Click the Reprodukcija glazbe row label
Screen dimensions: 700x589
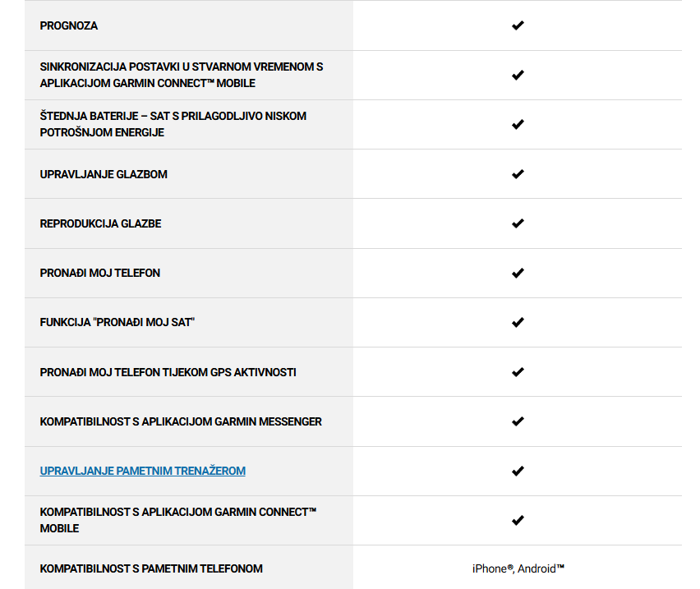pos(100,223)
